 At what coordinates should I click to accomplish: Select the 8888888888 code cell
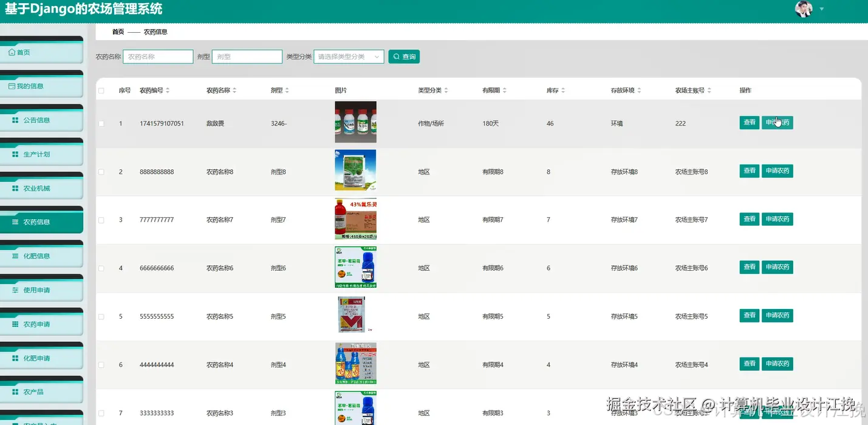click(x=157, y=172)
